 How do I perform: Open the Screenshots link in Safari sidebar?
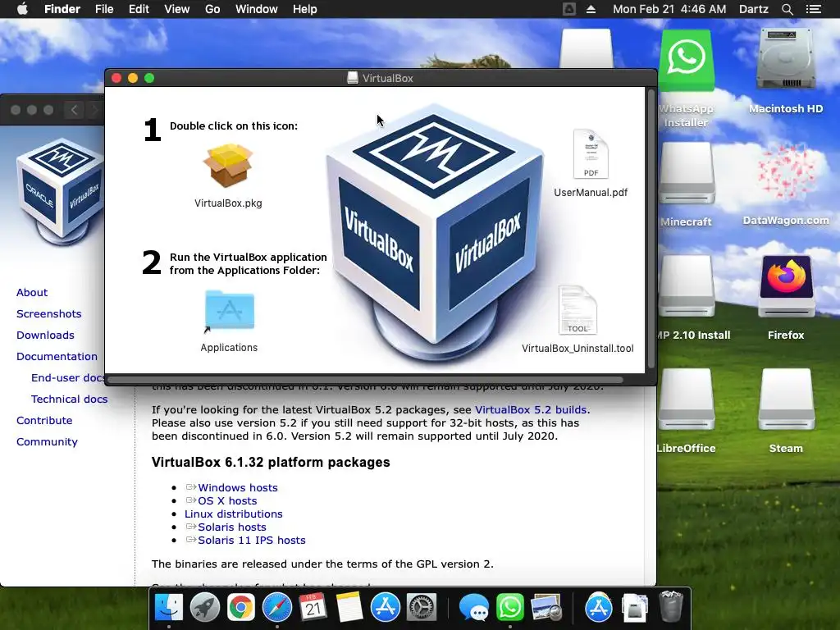[48, 314]
